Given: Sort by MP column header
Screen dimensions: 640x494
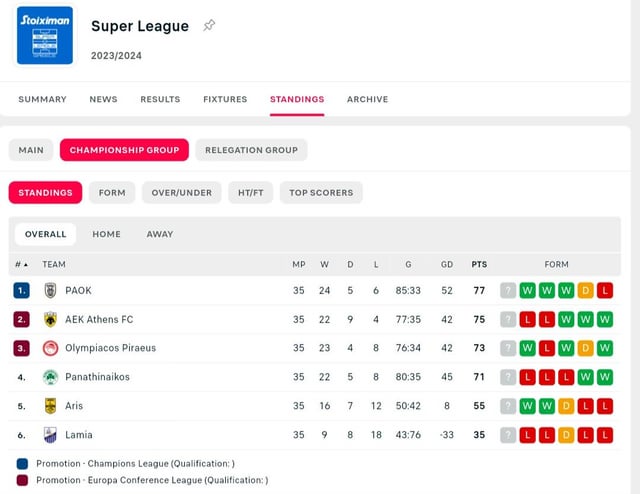Looking at the screenshot, I should (x=299, y=265).
